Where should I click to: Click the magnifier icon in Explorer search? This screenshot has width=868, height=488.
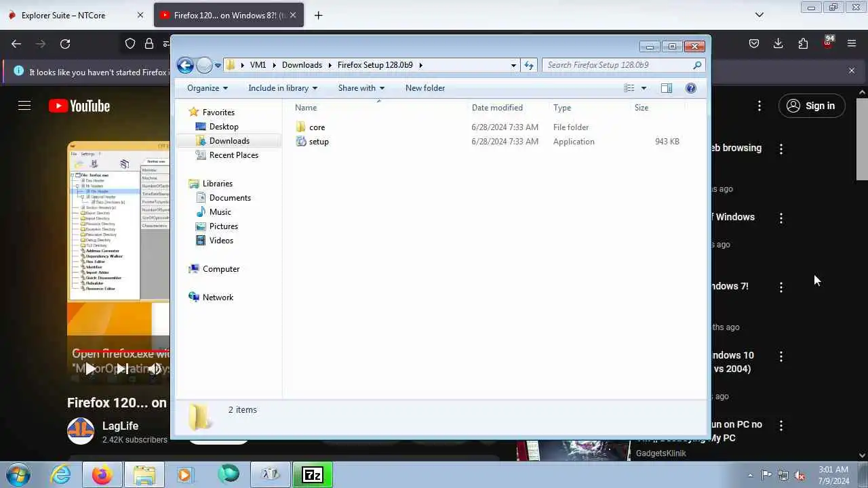(x=697, y=65)
